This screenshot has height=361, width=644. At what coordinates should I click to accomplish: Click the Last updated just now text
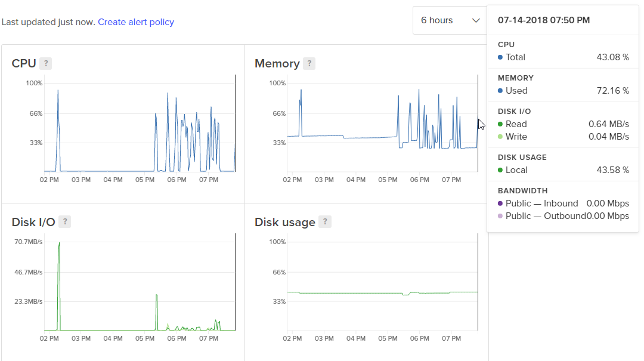(48, 22)
